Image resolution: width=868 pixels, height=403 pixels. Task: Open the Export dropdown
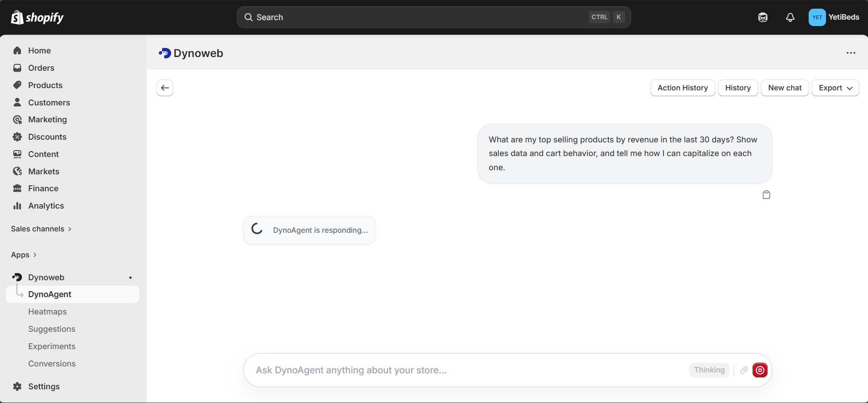(x=835, y=88)
